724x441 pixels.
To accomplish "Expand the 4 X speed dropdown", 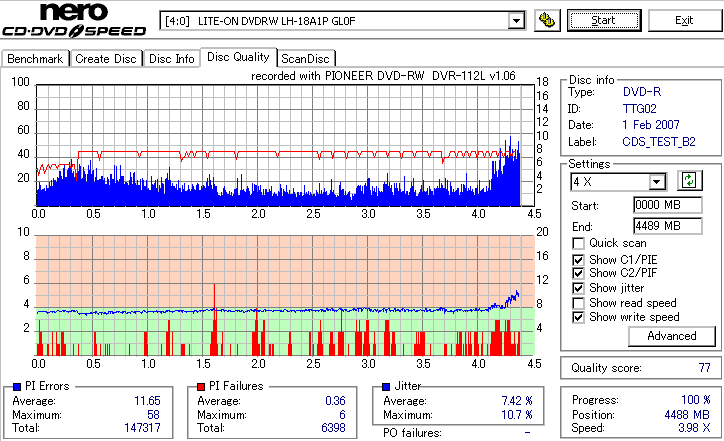I will click(656, 182).
